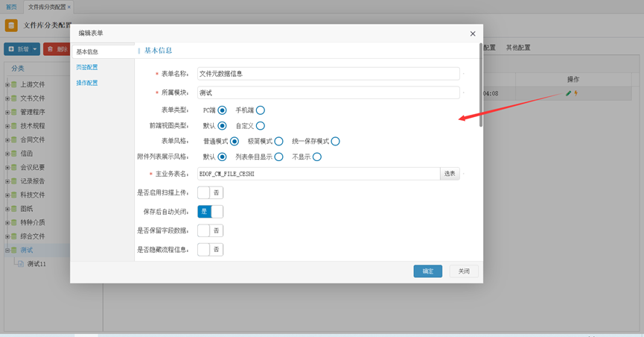Toggle 保存后自动关闭 switch off
644x337 pixels.
click(210, 212)
